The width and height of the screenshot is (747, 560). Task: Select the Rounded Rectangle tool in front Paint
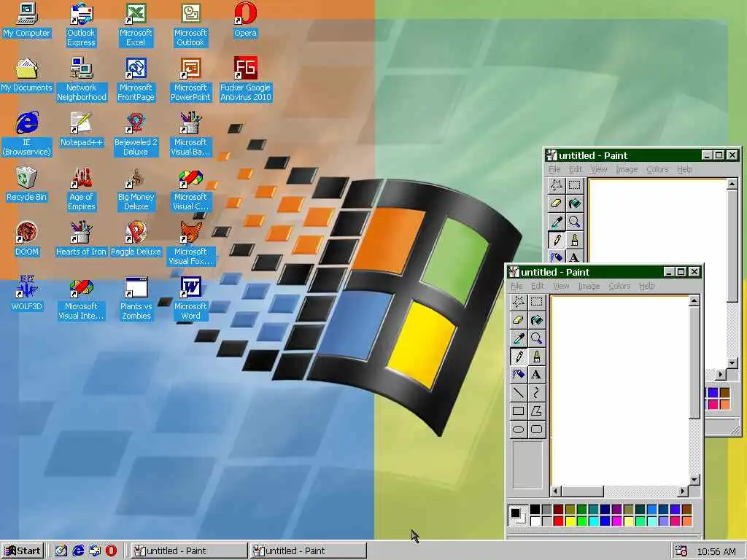[536, 429]
